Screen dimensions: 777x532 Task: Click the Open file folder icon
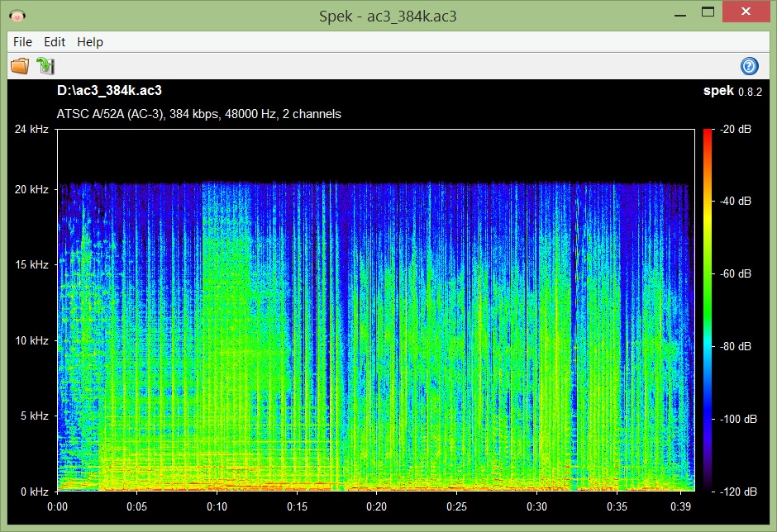click(19, 66)
